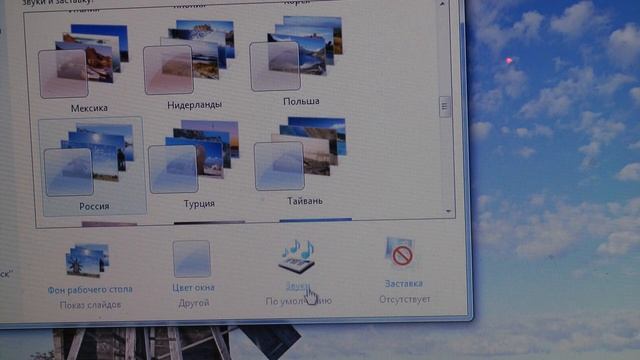Select the Тайвань theme thumbnail
Viewport: 640px width, 360px height.
(300, 153)
